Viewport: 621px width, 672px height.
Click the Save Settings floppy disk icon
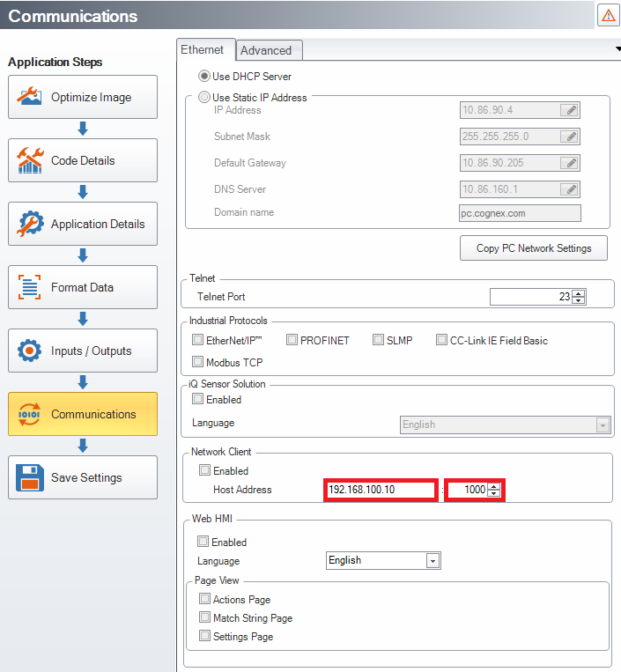[x=30, y=477]
